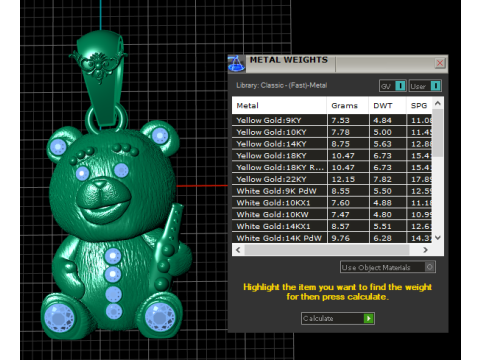The width and height of the screenshot is (480, 360).
Task: Sort by Grams column header
Action: 348,106
